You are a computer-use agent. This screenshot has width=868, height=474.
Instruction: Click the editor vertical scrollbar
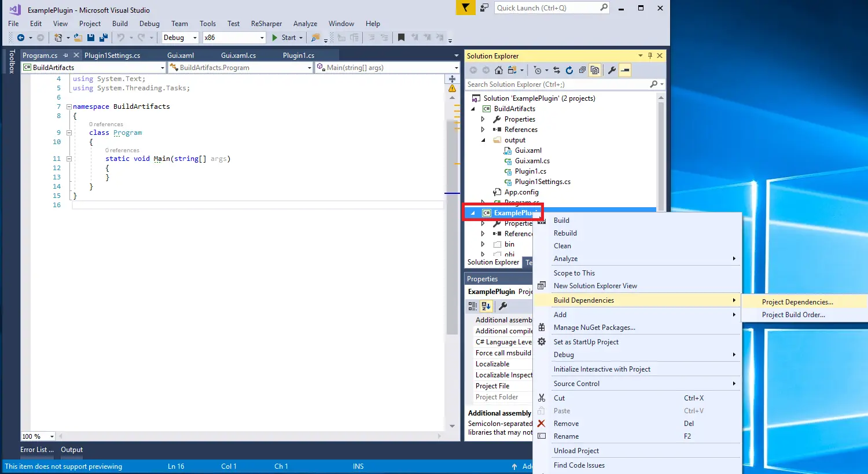[453, 227]
